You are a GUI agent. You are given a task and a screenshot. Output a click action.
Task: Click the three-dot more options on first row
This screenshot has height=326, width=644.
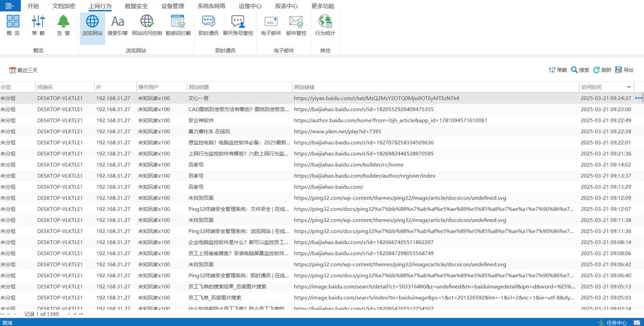tap(638, 98)
